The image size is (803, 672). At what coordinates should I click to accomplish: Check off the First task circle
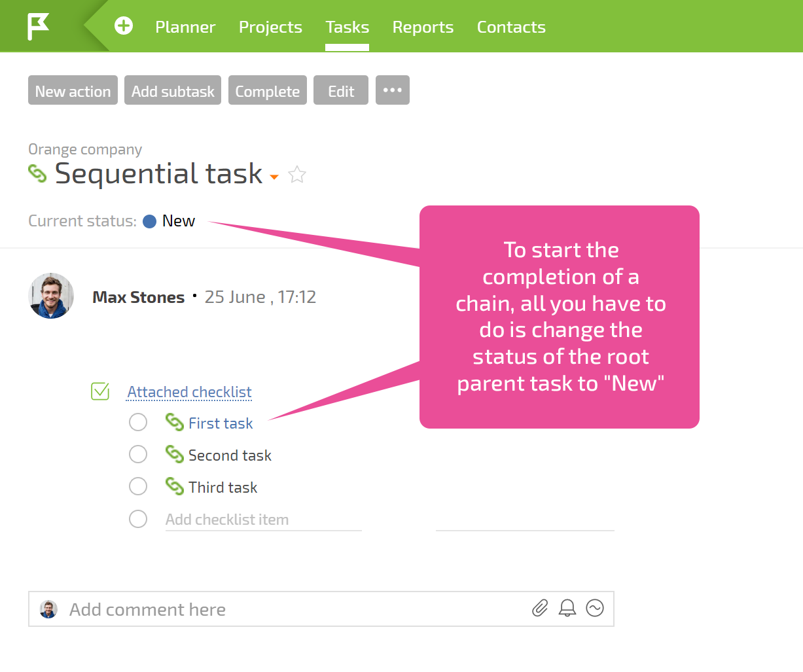[138, 423]
